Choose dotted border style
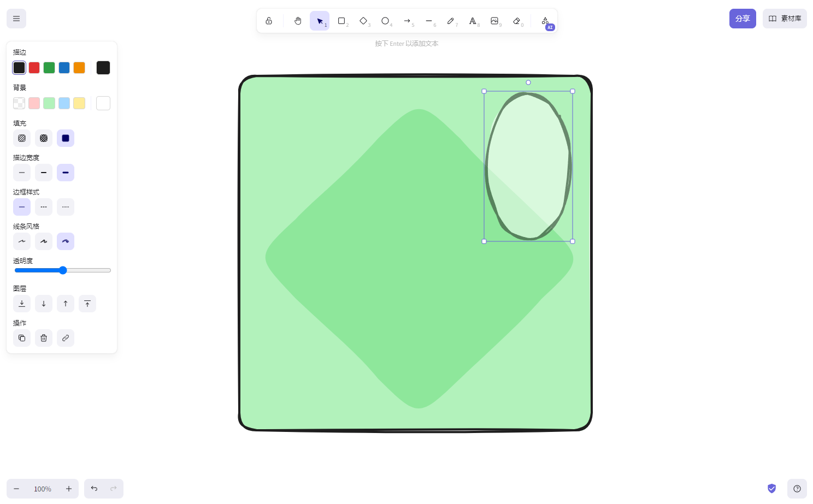 [x=66, y=207]
